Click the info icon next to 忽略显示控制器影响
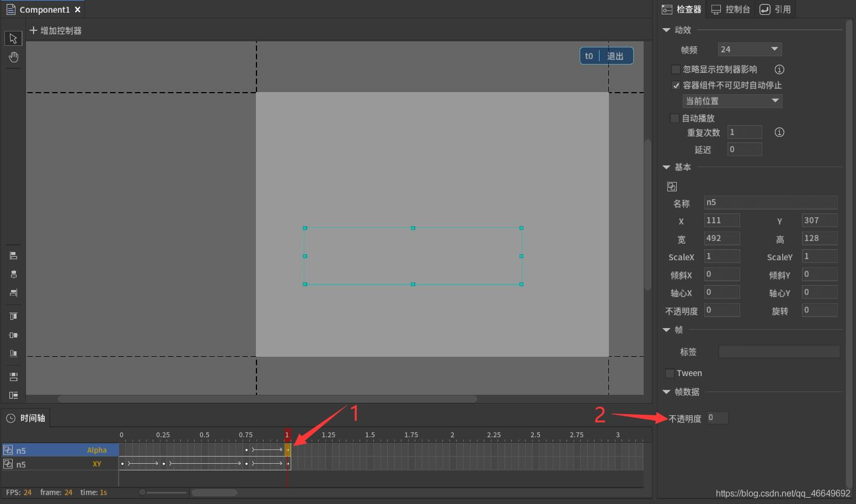The image size is (856, 504). pyautogui.click(x=779, y=69)
